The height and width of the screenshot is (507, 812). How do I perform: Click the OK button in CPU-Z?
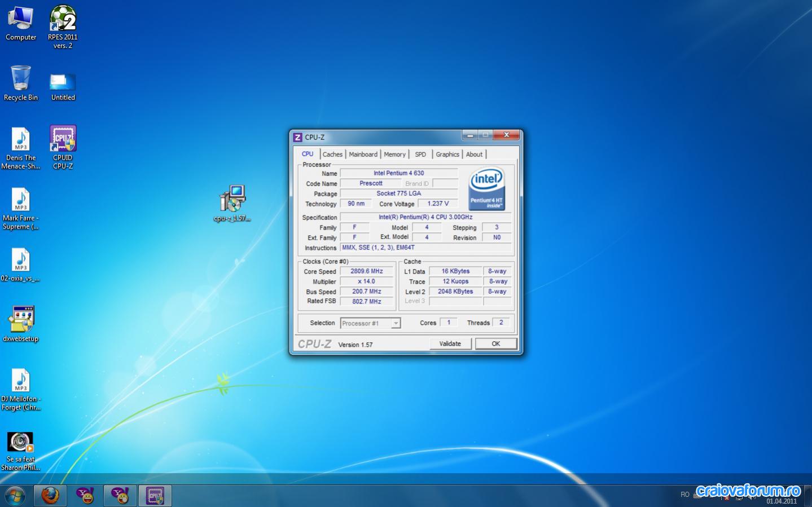click(x=496, y=344)
